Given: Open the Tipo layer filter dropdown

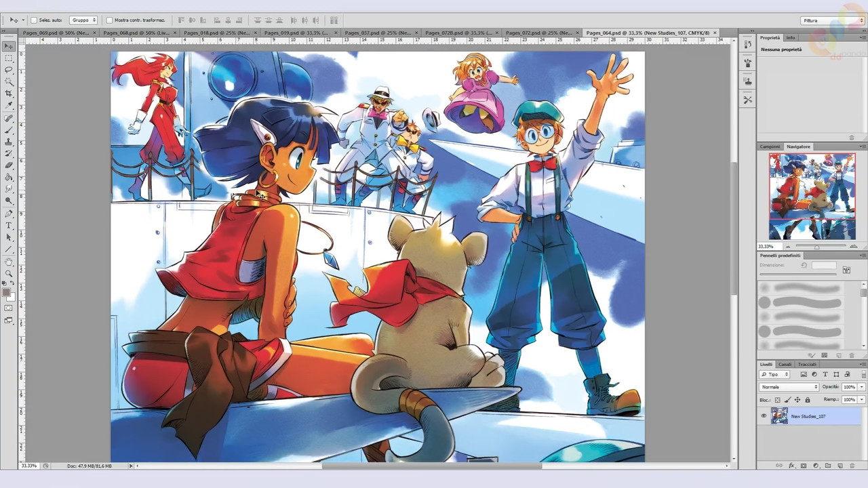Looking at the screenshot, I should 775,374.
